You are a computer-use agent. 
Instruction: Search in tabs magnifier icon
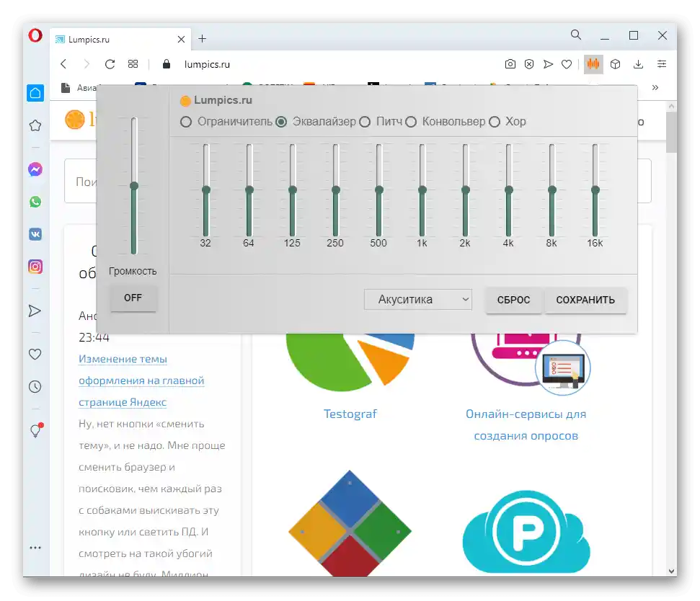pos(576,35)
